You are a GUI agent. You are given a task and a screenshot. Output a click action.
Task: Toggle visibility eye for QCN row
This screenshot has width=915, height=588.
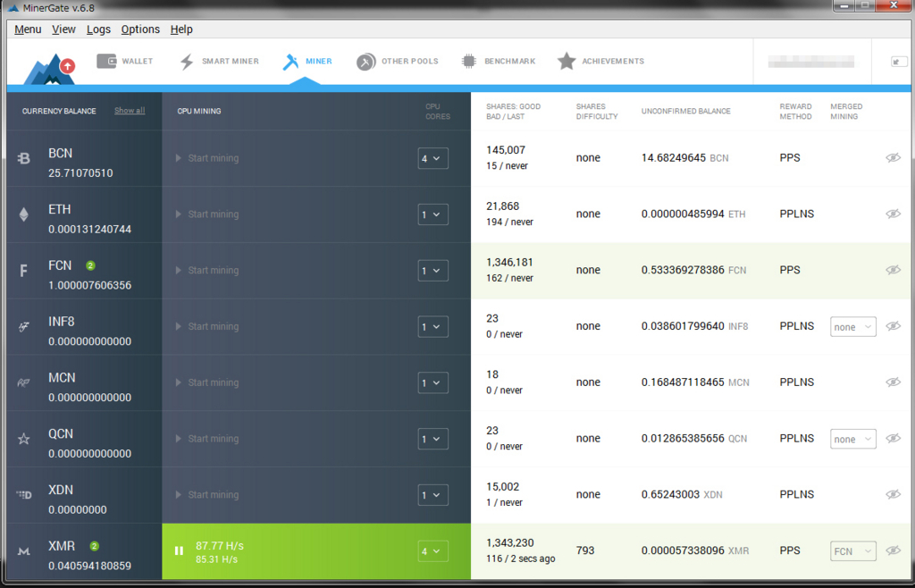[893, 438]
